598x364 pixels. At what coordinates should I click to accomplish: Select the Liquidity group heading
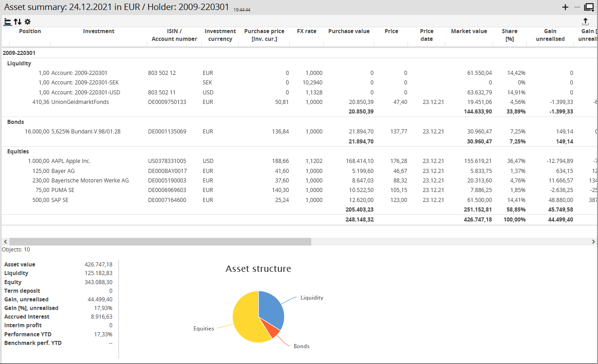19,64
